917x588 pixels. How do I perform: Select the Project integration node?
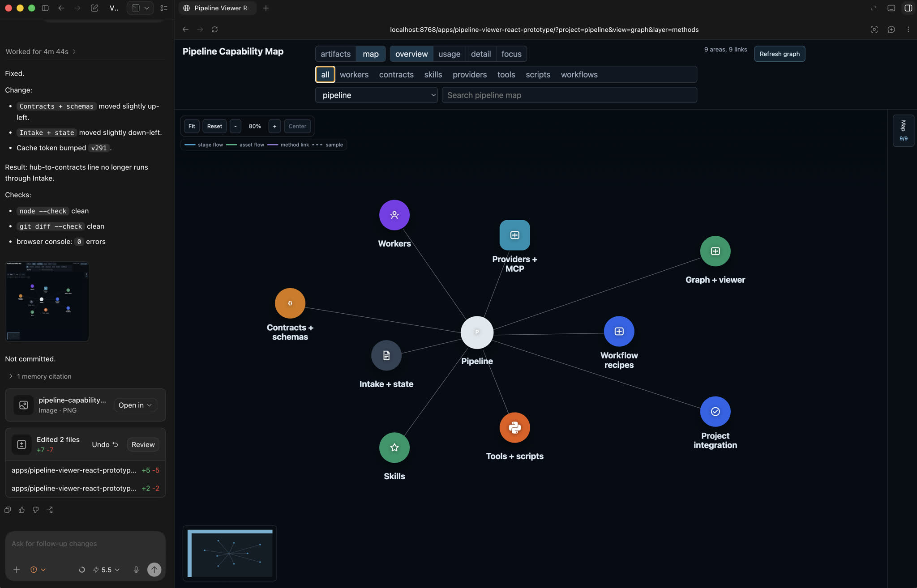(x=715, y=411)
